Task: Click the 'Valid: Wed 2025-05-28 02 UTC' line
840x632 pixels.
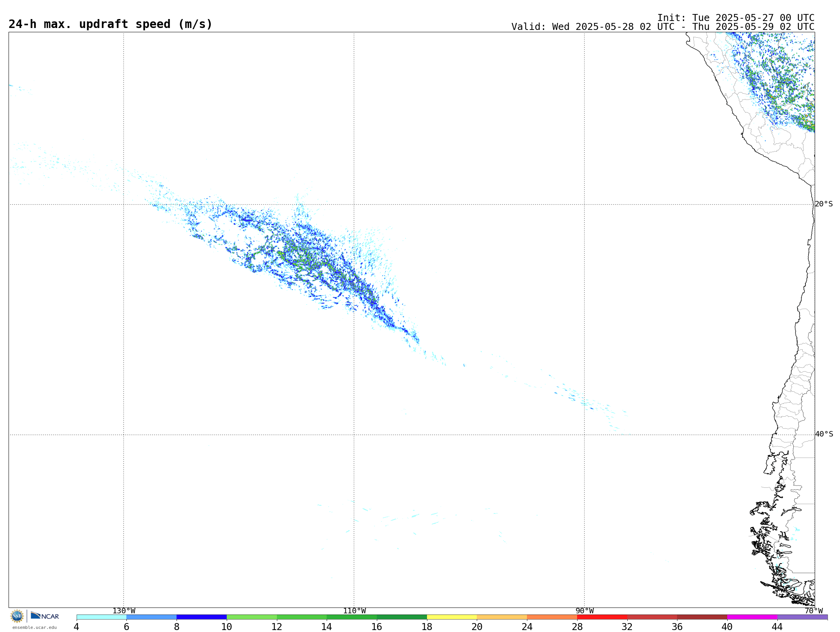Action: coord(663,27)
